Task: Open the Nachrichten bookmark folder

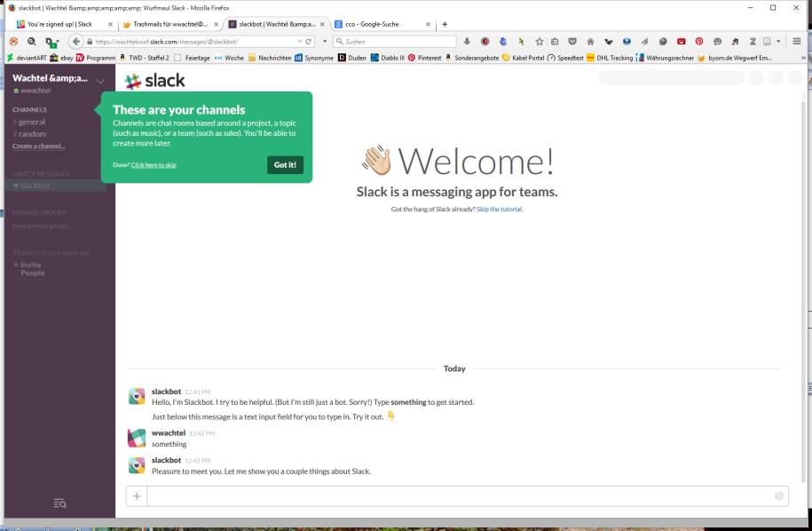Action: tap(270, 58)
